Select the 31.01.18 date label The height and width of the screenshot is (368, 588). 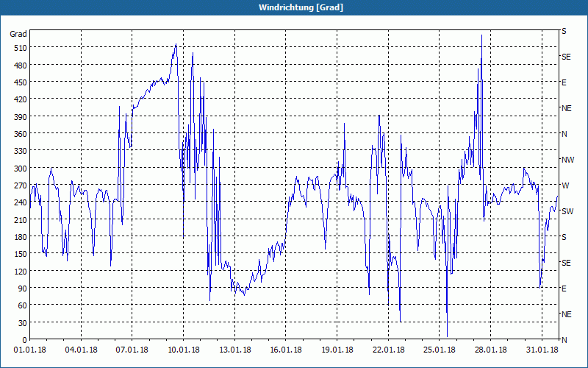pos(542,350)
